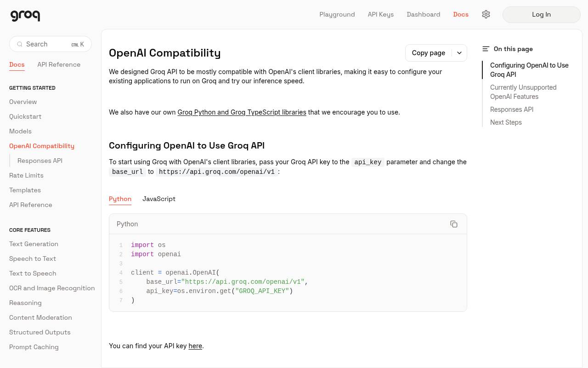
Task: Jump to Configuring OpenAI to Use Groq API
Action: (529, 70)
